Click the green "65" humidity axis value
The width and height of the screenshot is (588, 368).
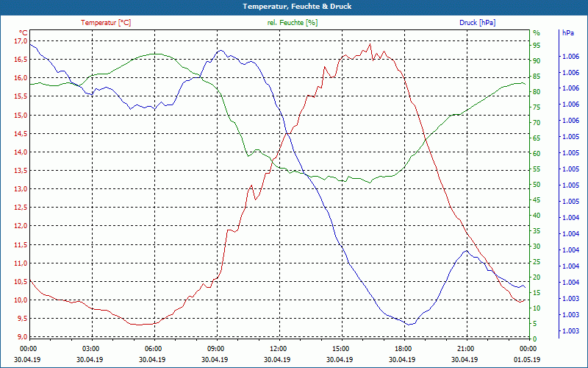point(537,138)
